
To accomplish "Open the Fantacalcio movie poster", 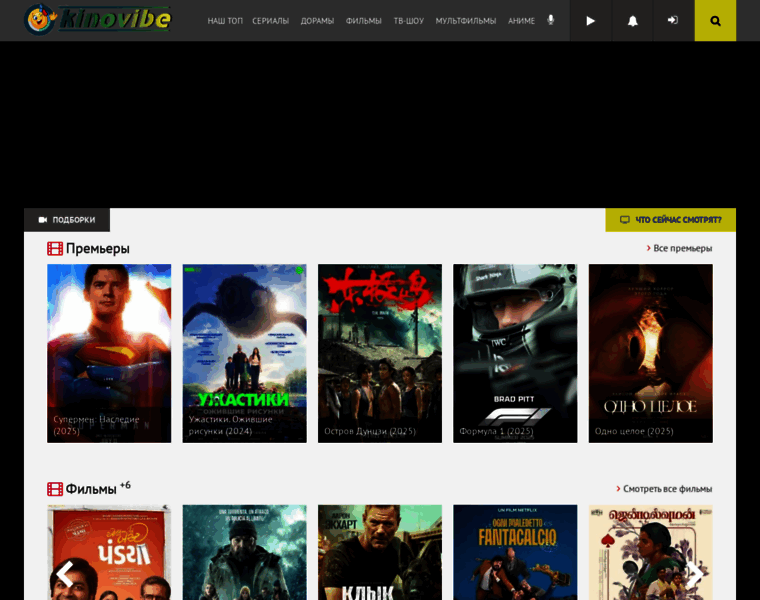I will click(515, 553).
